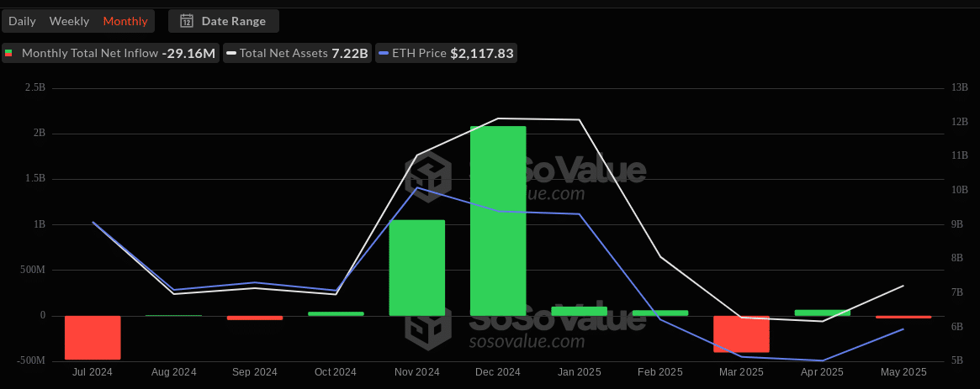
Task: Switch to the Daily view tab
Action: (22, 21)
